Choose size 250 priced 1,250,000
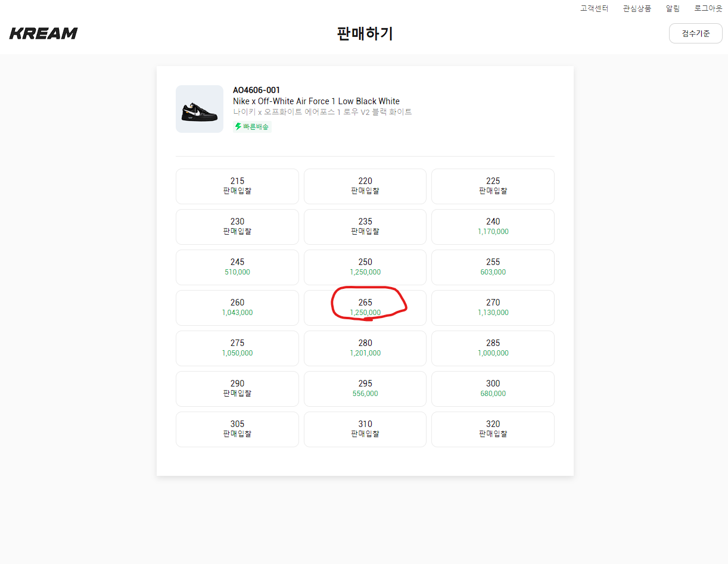The height and width of the screenshot is (564, 728). pyautogui.click(x=365, y=267)
